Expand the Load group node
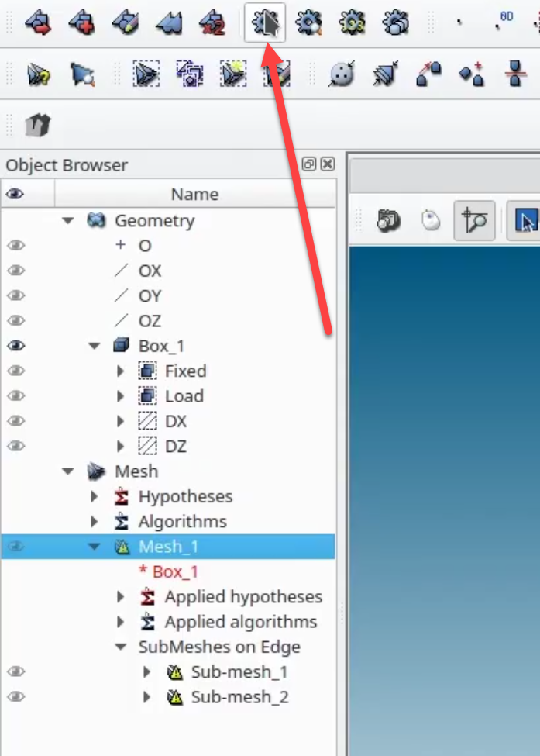 (x=120, y=396)
